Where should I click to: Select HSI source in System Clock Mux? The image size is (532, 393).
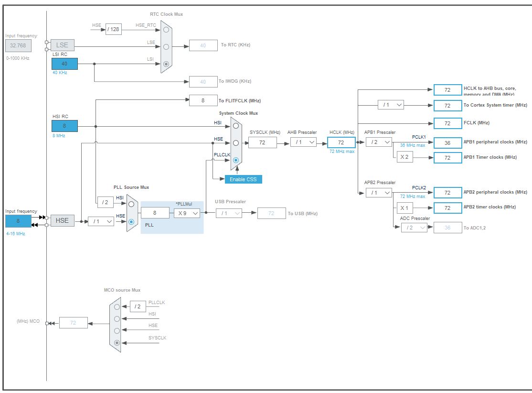[x=236, y=126]
